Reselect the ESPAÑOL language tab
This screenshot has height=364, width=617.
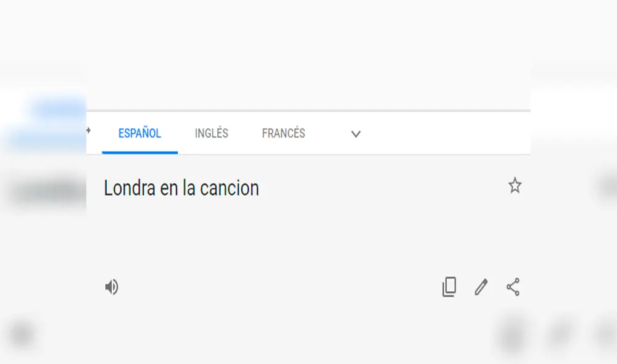tap(139, 133)
